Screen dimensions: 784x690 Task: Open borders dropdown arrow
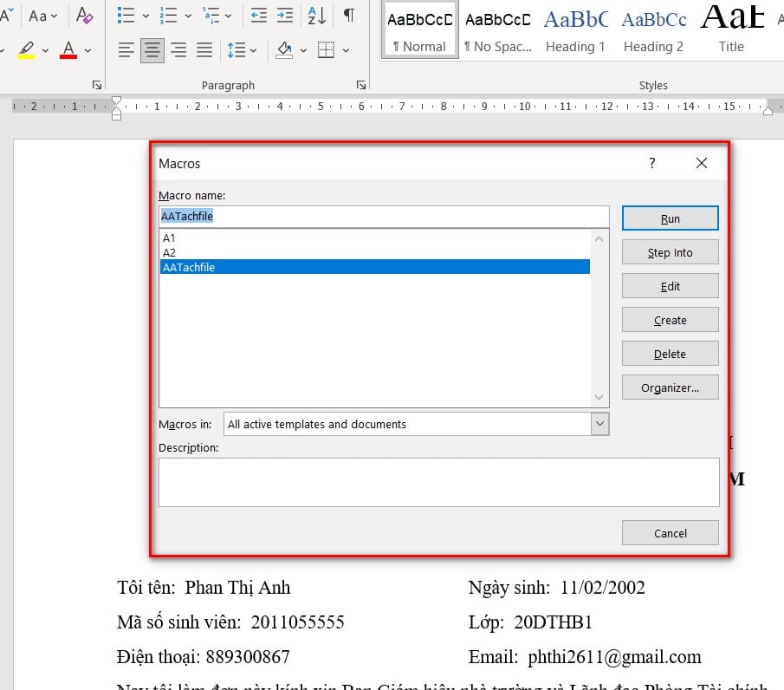pos(346,50)
